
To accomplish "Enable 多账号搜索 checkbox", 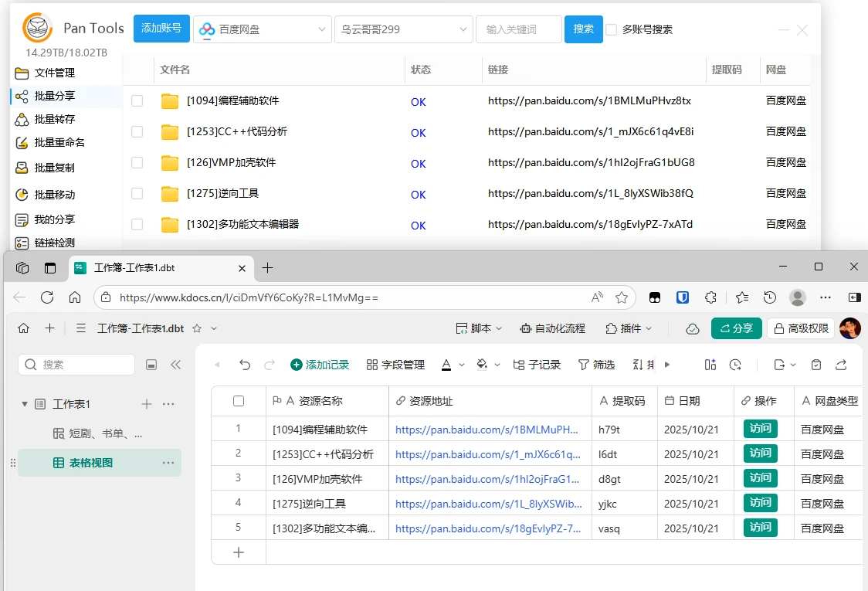I will [612, 29].
